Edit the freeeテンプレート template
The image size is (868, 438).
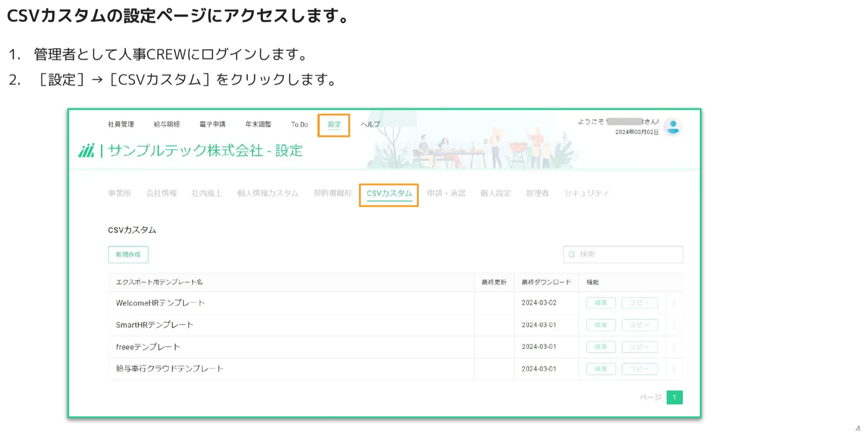(x=601, y=347)
